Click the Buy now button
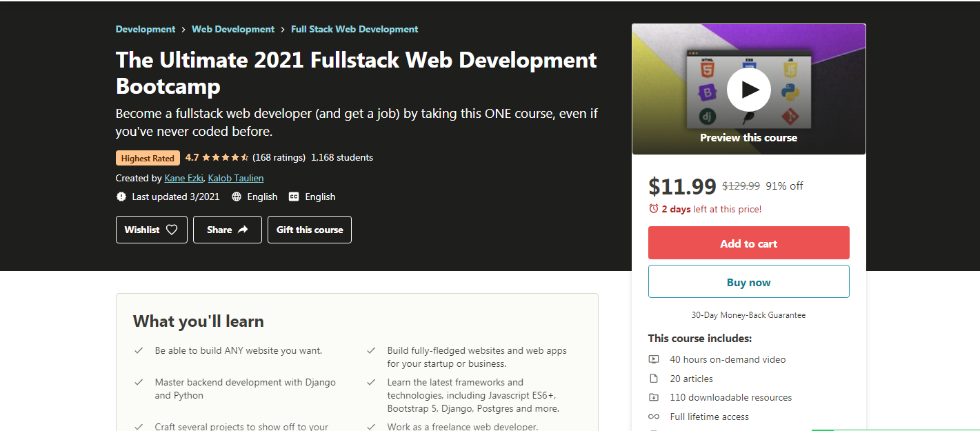The height and width of the screenshot is (431, 980). click(x=748, y=282)
